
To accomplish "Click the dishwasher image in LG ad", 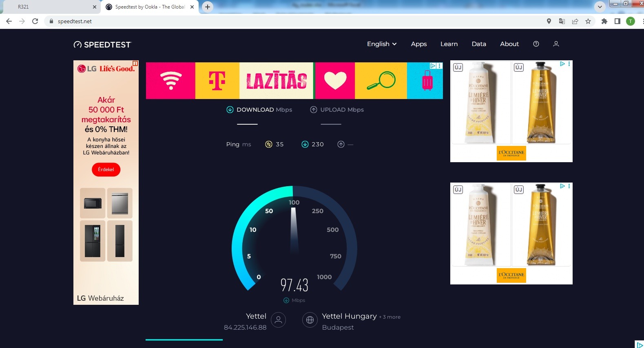I will [x=120, y=203].
